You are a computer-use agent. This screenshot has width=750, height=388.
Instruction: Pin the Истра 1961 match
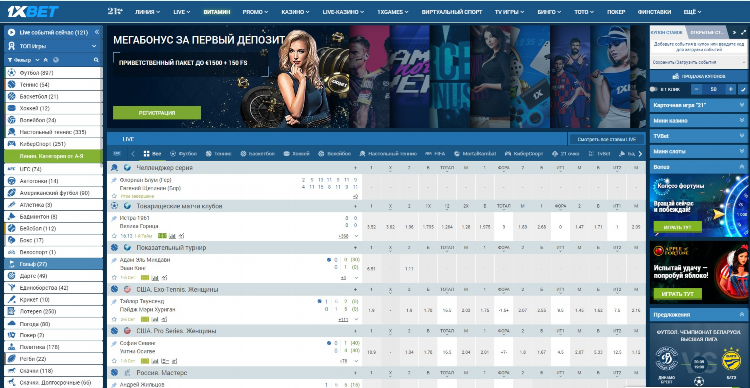[114, 218]
